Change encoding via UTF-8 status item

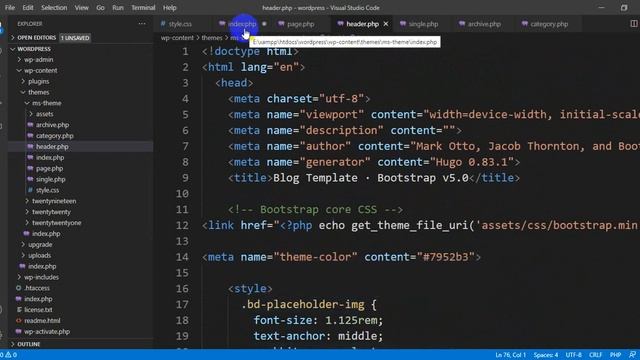(573, 355)
